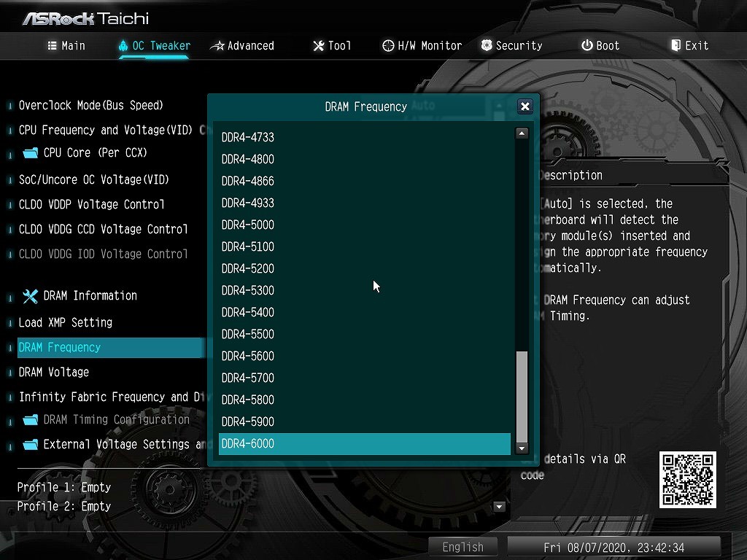
Task: Select DDR4-5700 frequency
Action: pos(365,378)
